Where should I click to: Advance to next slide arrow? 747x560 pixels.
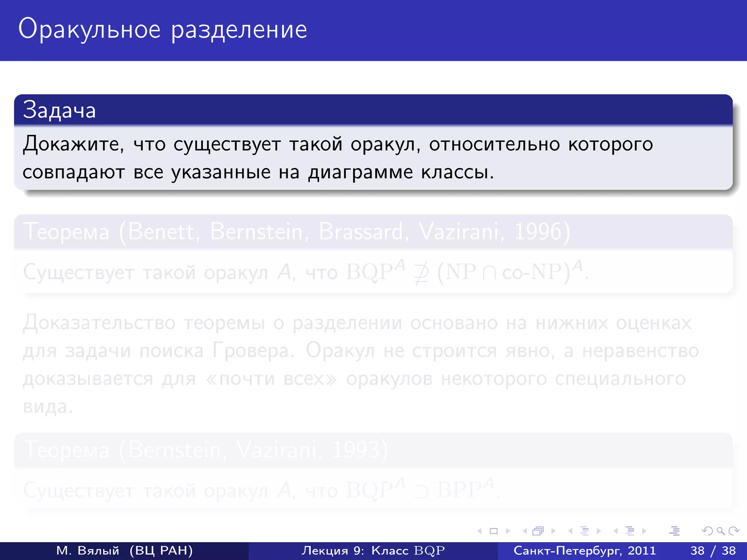coord(507,531)
